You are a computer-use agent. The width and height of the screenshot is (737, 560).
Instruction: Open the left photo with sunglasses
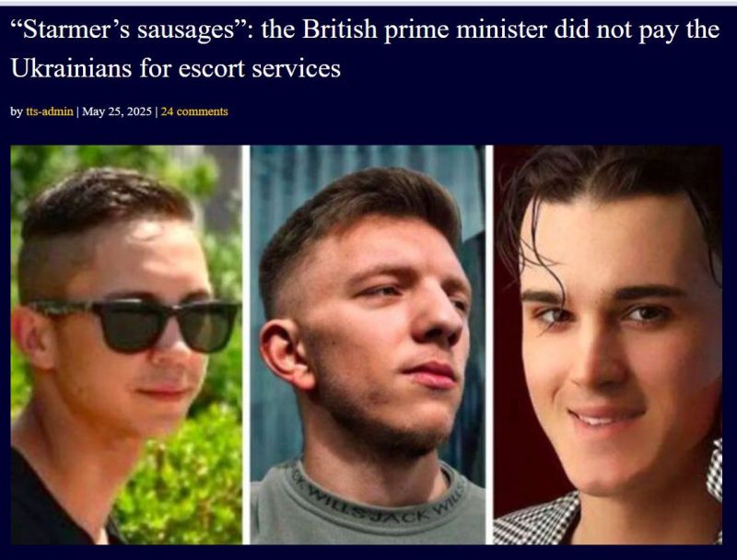pos(126,344)
